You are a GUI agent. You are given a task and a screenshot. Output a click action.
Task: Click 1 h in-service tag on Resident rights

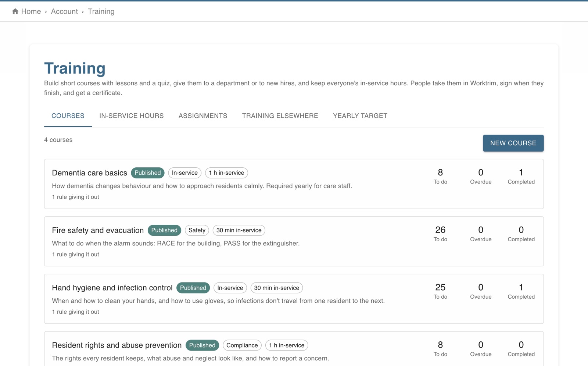click(x=287, y=345)
